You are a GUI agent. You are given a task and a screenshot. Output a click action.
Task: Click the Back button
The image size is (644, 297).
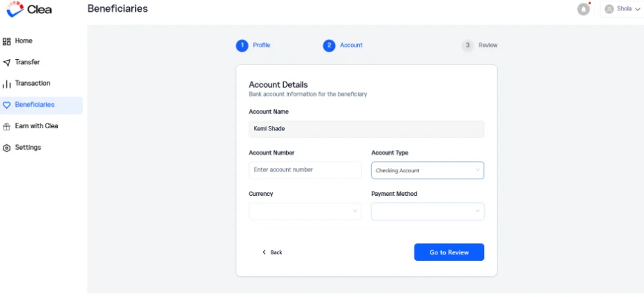[x=272, y=252]
